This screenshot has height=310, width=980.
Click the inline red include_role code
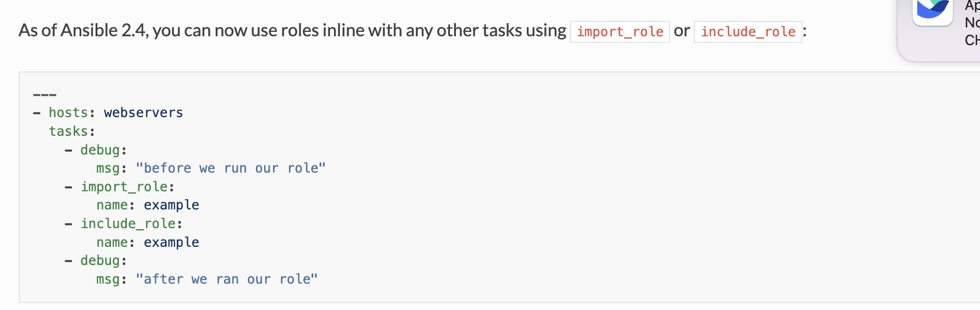tap(748, 32)
